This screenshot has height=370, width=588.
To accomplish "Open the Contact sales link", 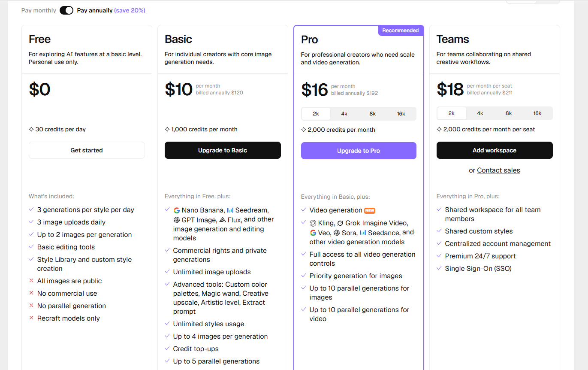I will (x=498, y=170).
